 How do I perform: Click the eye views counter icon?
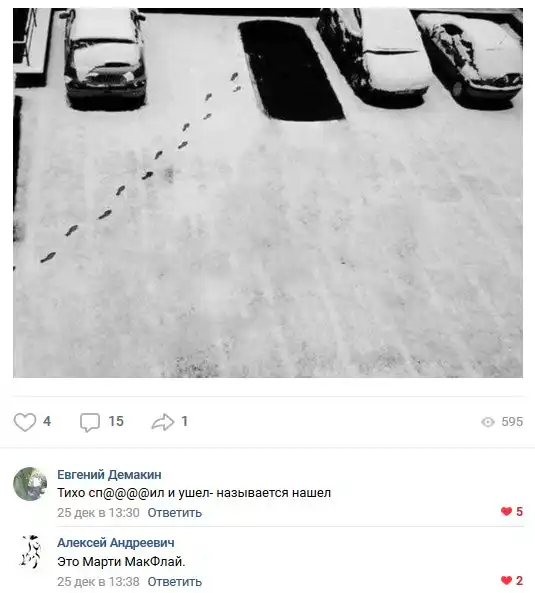point(488,422)
